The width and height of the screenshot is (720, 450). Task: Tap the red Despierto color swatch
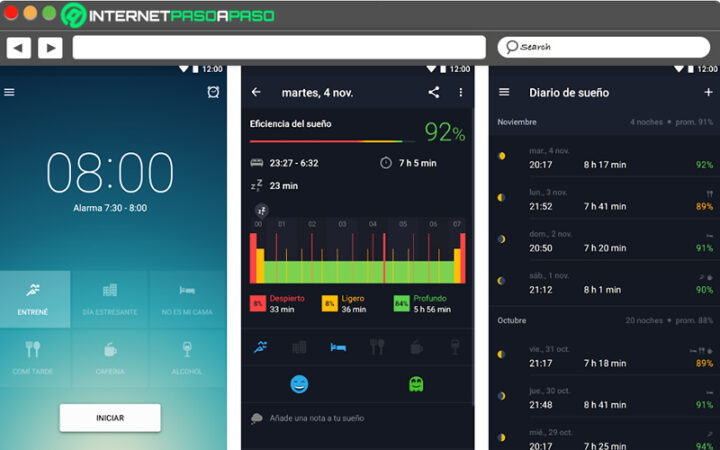(258, 304)
